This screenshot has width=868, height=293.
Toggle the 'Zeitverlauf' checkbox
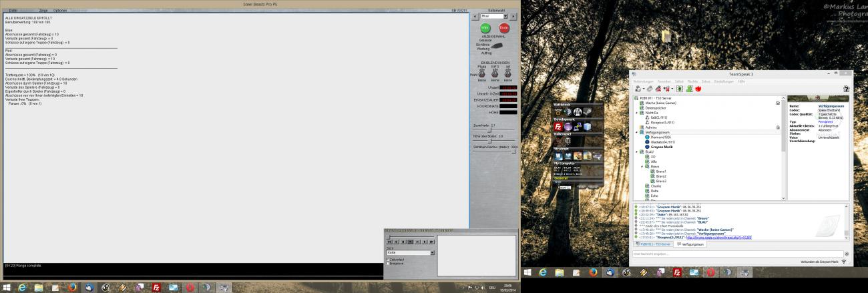click(x=388, y=259)
